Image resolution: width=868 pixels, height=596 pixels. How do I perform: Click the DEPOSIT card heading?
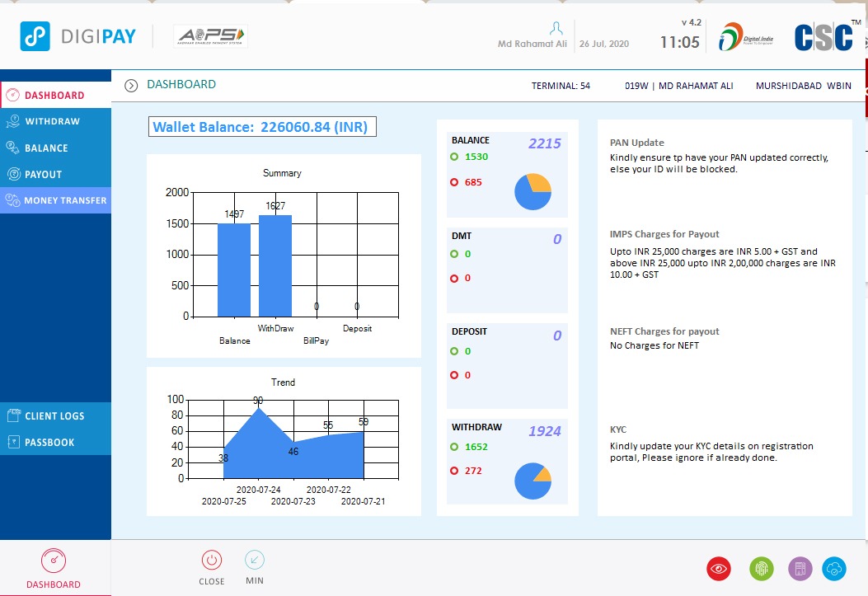pos(469,331)
